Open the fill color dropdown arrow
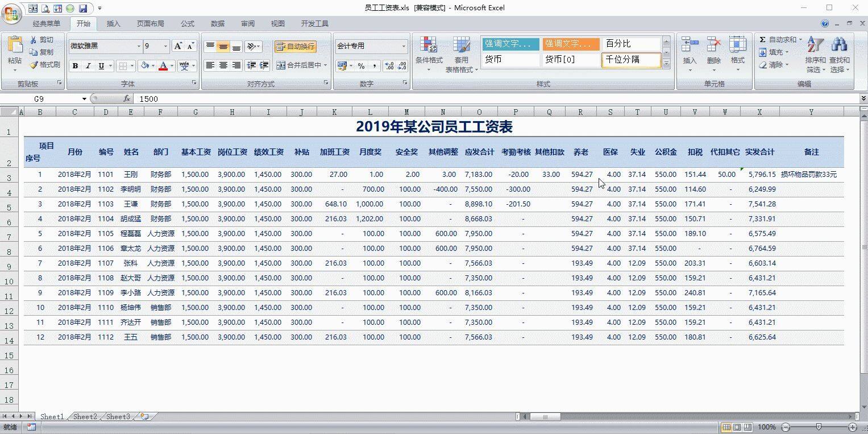 point(153,66)
